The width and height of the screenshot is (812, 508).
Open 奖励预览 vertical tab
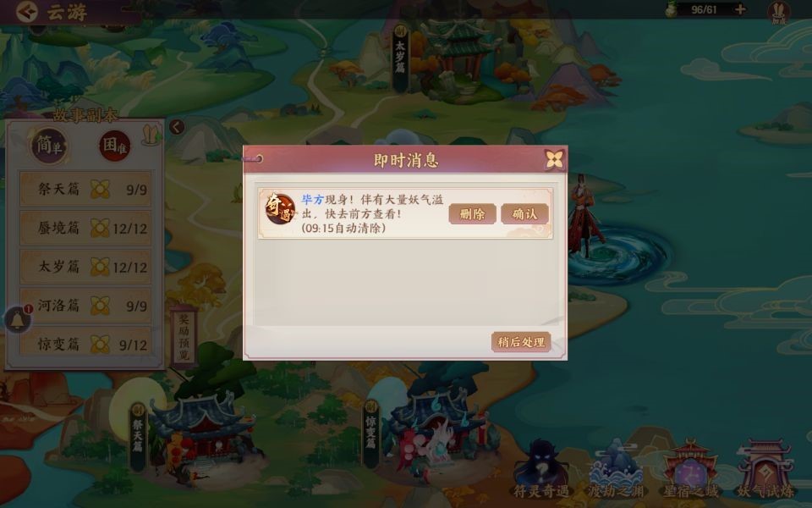[184, 336]
